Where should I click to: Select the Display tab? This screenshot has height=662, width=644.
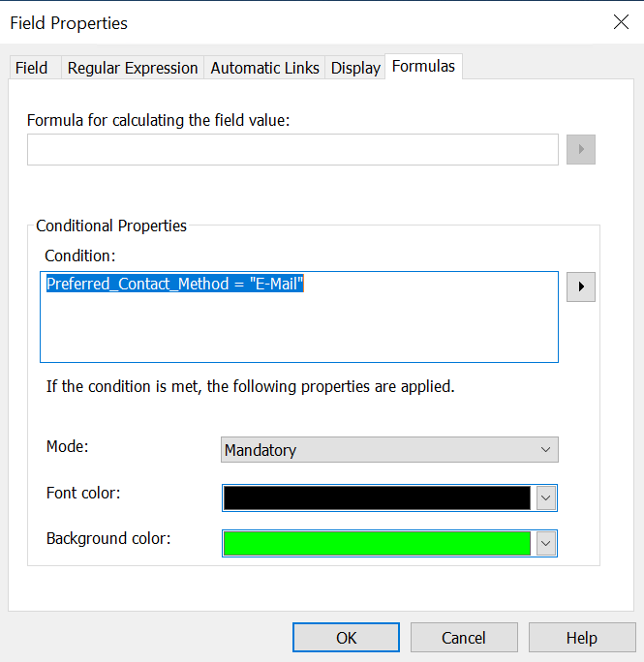tap(355, 68)
